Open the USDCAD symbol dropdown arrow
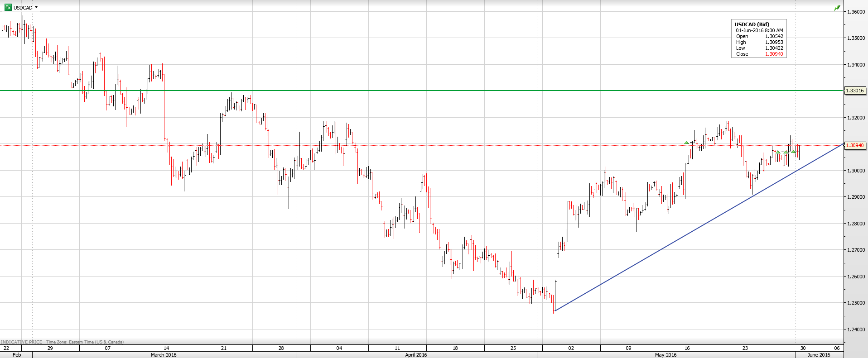The image size is (868, 358). pos(36,7)
